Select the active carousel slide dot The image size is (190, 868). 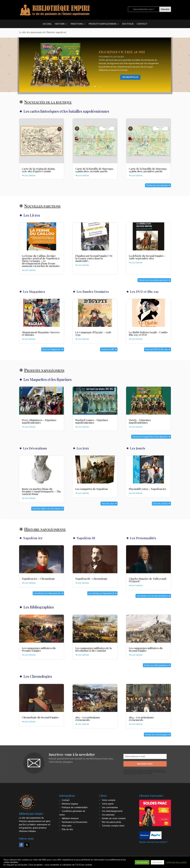95,87
